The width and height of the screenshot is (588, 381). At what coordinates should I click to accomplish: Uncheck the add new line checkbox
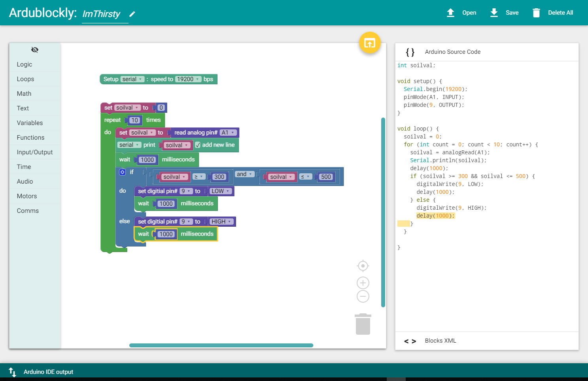tap(198, 145)
